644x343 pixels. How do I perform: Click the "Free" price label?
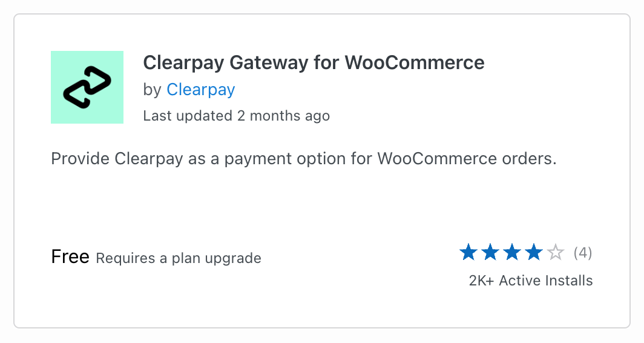click(x=70, y=257)
